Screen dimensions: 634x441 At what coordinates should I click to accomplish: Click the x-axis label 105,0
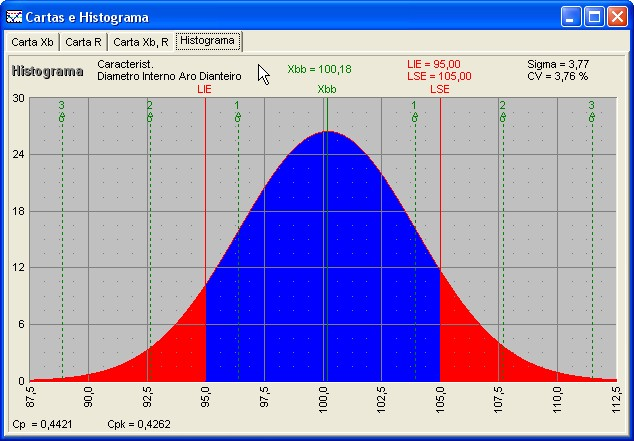[x=440, y=400]
